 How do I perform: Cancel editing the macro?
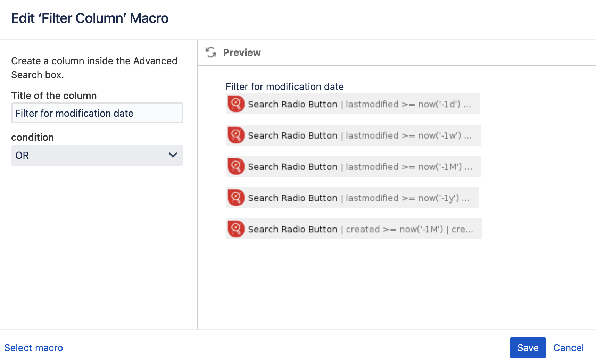click(x=568, y=348)
